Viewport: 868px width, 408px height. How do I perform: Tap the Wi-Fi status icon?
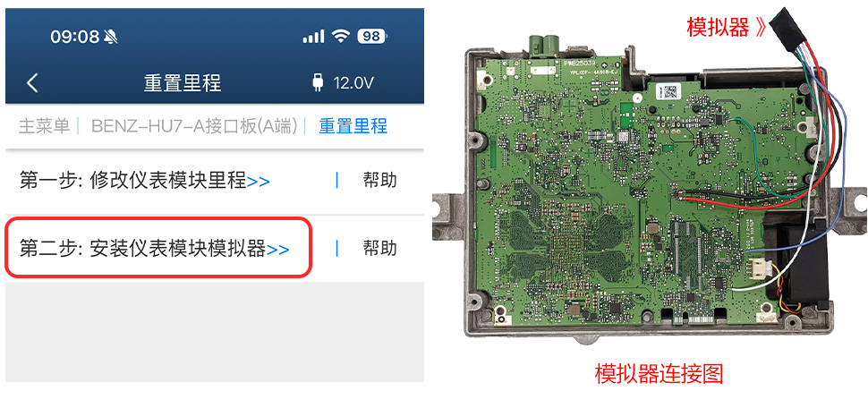(x=342, y=37)
